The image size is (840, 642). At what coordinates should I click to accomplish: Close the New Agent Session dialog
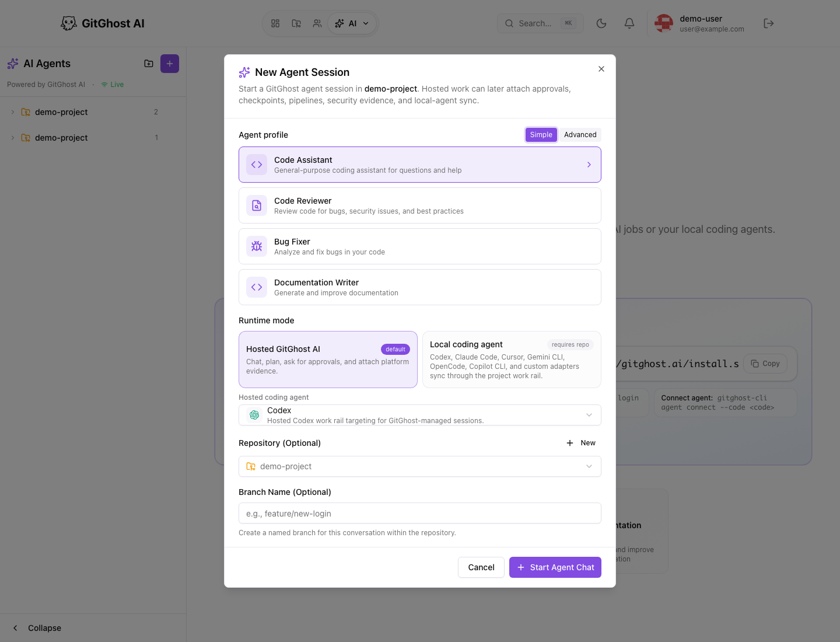tap(601, 69)
